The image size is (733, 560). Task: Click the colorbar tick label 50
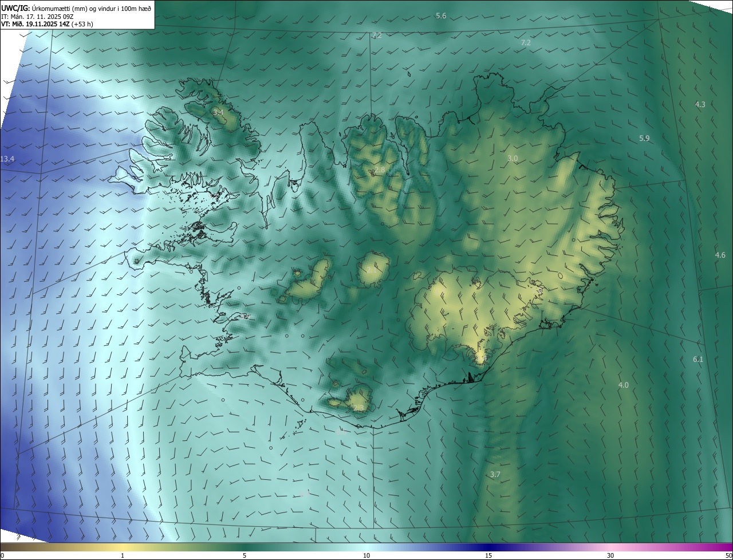pos(728,555)
